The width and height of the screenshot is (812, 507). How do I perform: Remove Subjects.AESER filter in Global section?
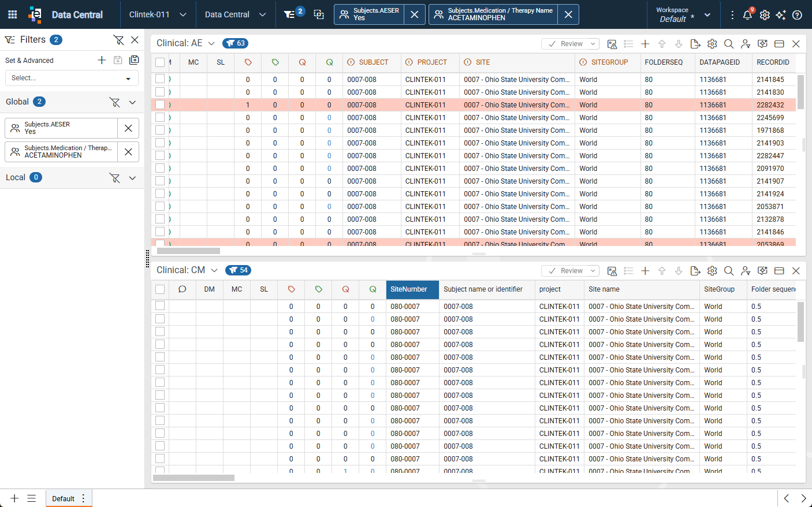tap(128, 128)
